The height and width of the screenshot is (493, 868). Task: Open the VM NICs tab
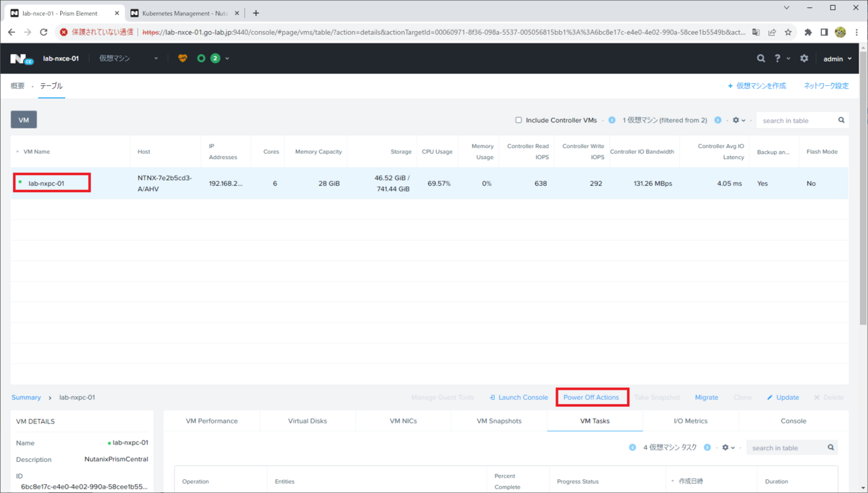[x=403, y=421]
